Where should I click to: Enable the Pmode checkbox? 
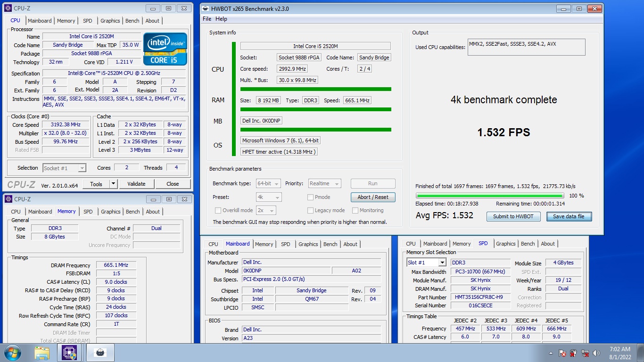(310, 197)
